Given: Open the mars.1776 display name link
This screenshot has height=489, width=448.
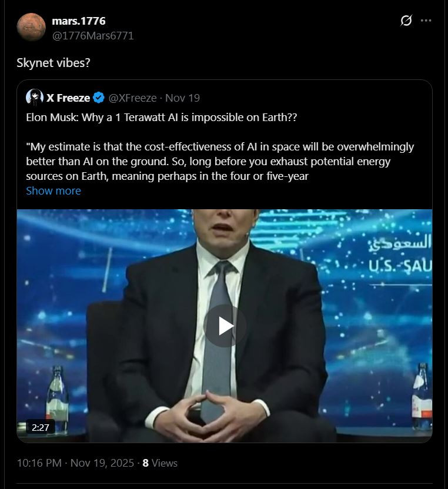Looking at the screenshot, I should coord(79,21).
